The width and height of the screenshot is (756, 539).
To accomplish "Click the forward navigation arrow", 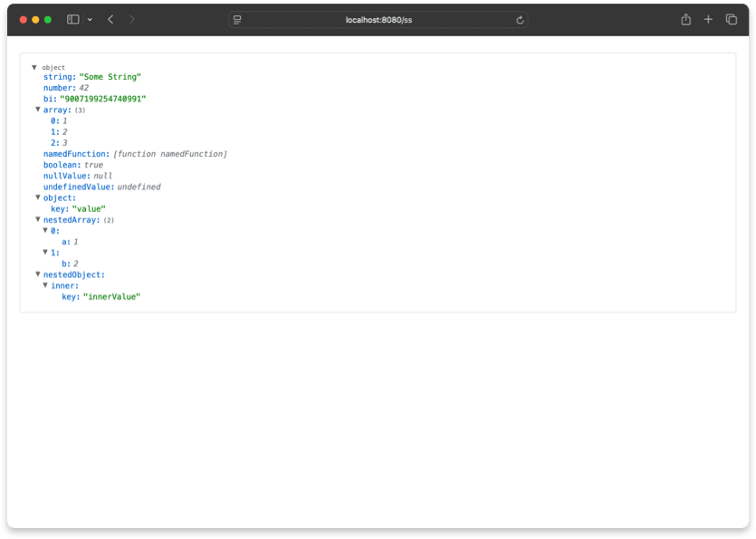I will [x=131, y=18].
